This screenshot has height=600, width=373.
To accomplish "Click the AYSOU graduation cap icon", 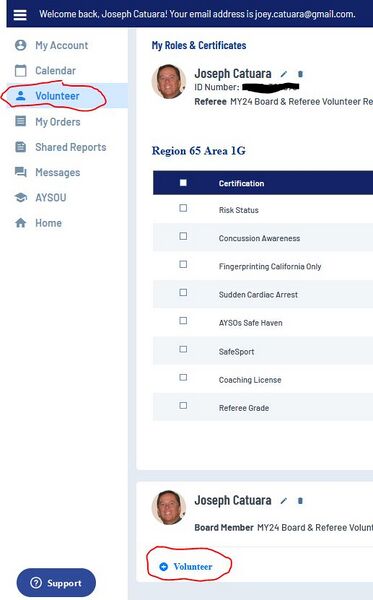I will (x=21, y=197).
